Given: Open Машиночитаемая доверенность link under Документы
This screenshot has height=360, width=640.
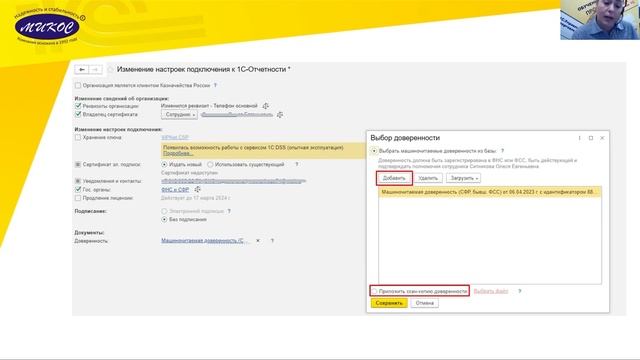Looking at the screenshot, I should click(x=204, y=241).
